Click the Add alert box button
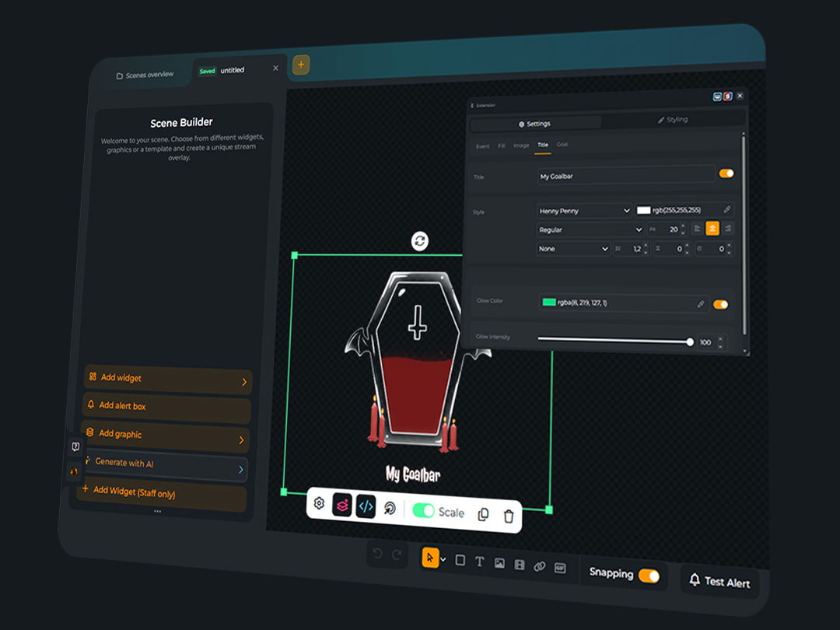 coord(166,408)
